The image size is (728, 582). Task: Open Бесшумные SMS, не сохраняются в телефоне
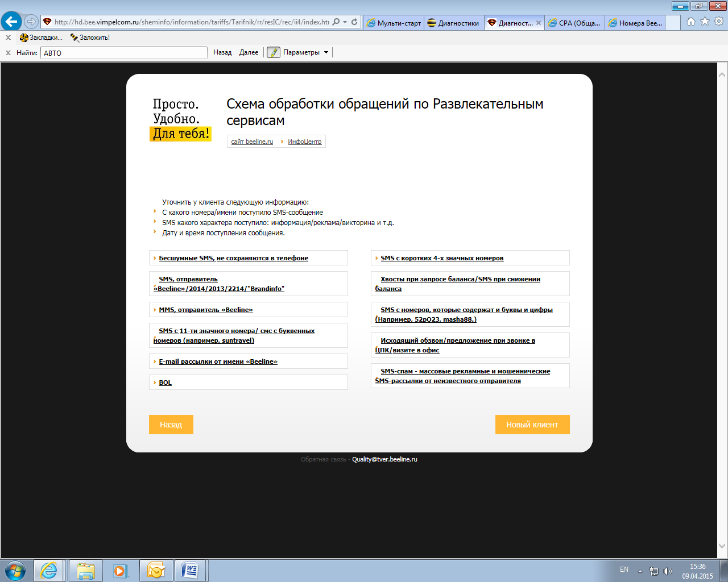tap(233, 258)
